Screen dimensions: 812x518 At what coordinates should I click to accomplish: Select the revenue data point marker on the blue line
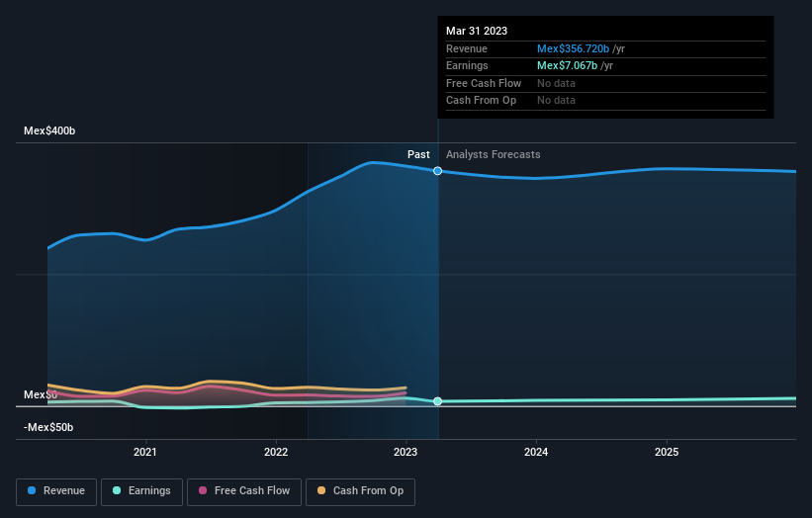437,171
